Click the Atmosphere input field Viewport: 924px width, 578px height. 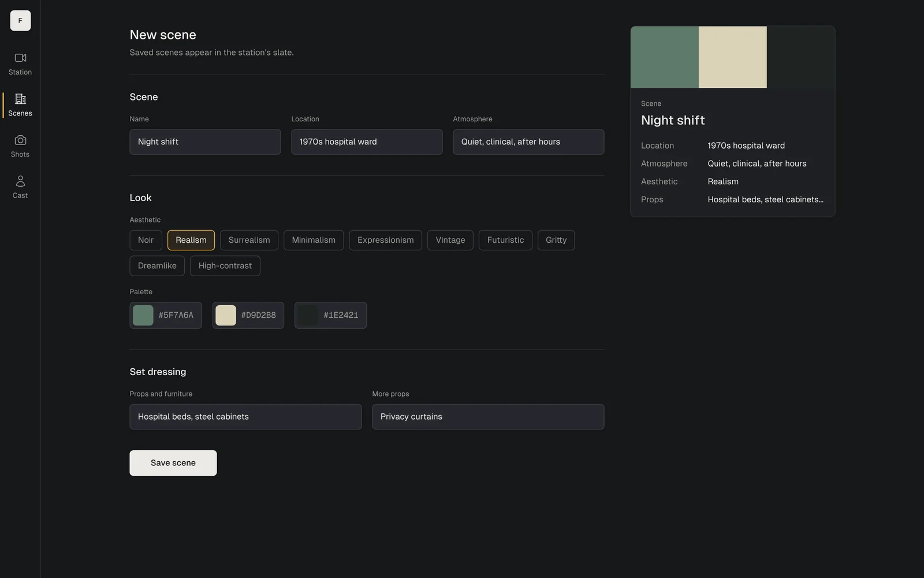pos(528,142)
